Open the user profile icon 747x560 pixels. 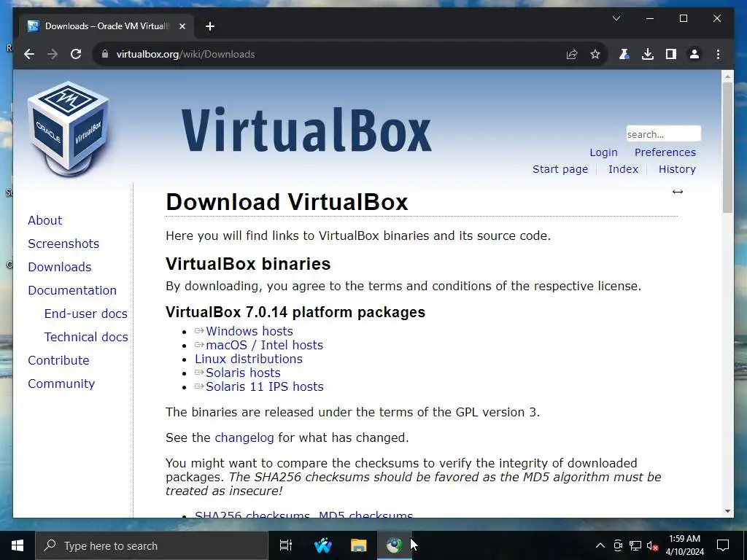tap(694, 54)
